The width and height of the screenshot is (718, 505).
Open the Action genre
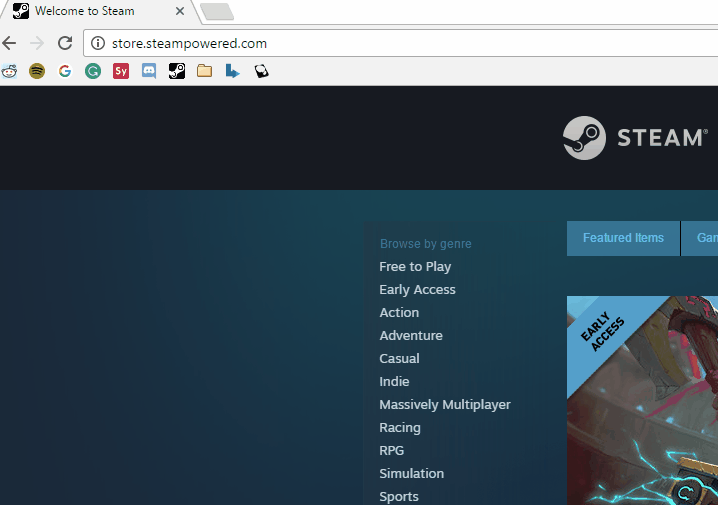point(399,313)
